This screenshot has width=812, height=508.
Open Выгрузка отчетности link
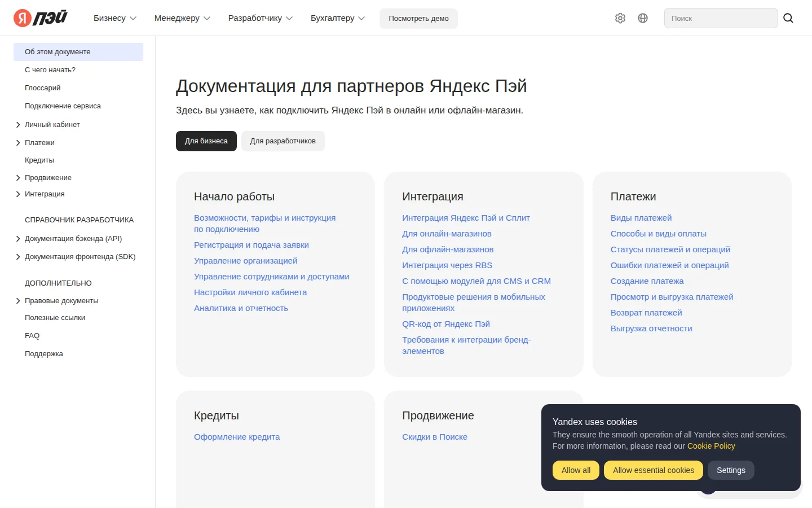(651, 329)
